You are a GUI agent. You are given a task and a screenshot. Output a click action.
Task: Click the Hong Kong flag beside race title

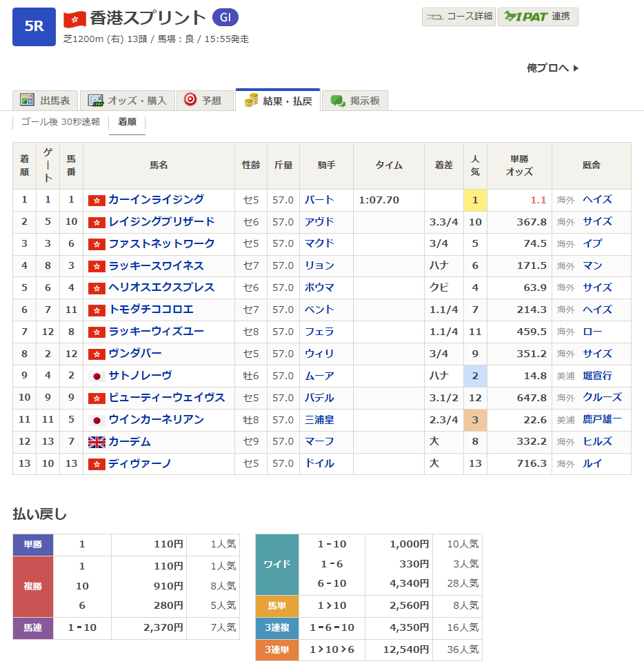coord(74,19)
